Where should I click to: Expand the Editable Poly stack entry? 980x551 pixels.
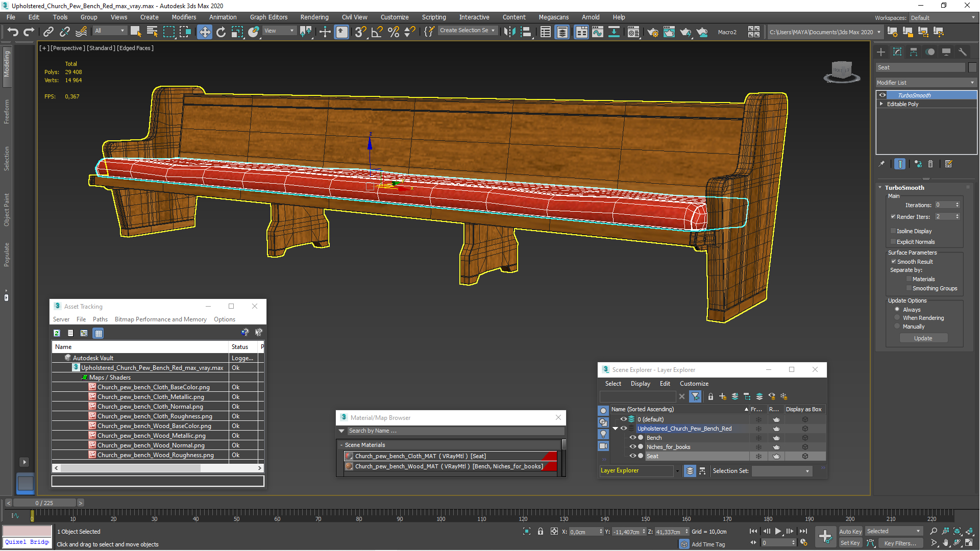pos(881,104)
